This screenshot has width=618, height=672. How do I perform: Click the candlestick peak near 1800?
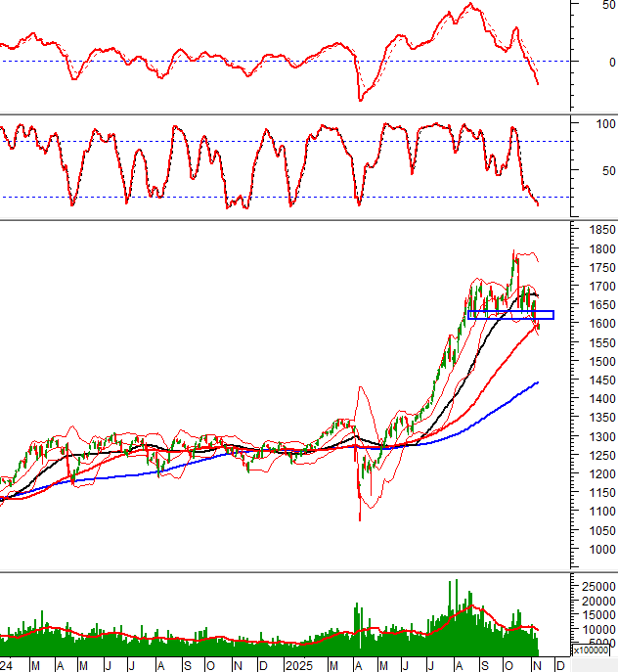click(x=514, y=252)
